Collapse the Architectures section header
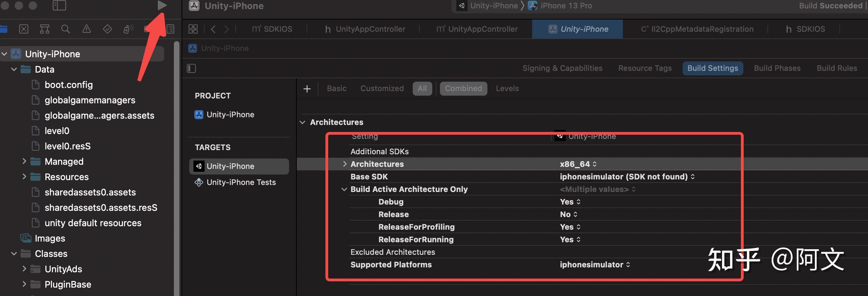Image resolution: width=868 pixels, height=296 pixels. pos(302,122)
